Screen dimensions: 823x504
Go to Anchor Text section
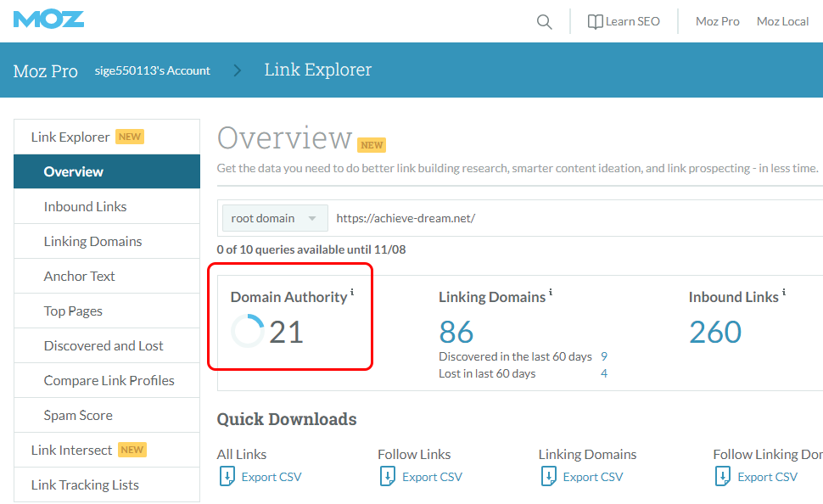(x=107, y=276)
